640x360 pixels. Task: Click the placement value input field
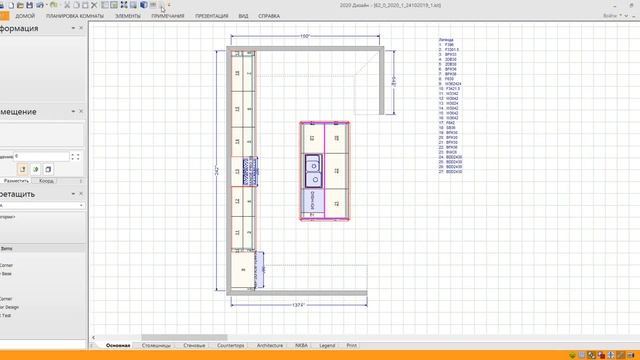coord(42,156)
